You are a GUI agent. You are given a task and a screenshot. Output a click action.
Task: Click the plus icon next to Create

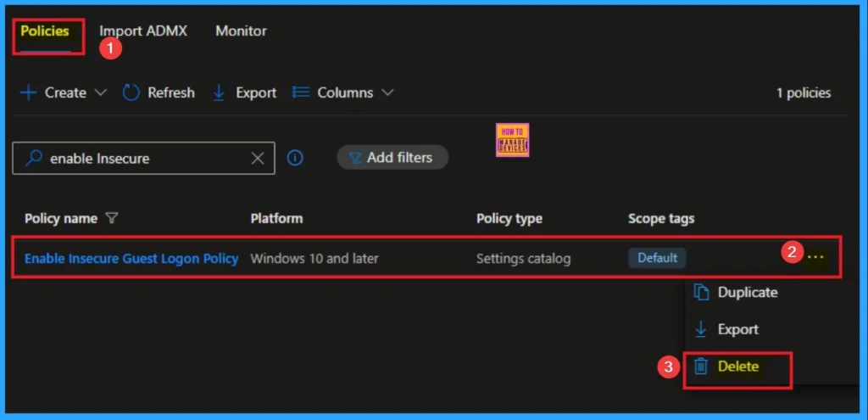(28, 92)
